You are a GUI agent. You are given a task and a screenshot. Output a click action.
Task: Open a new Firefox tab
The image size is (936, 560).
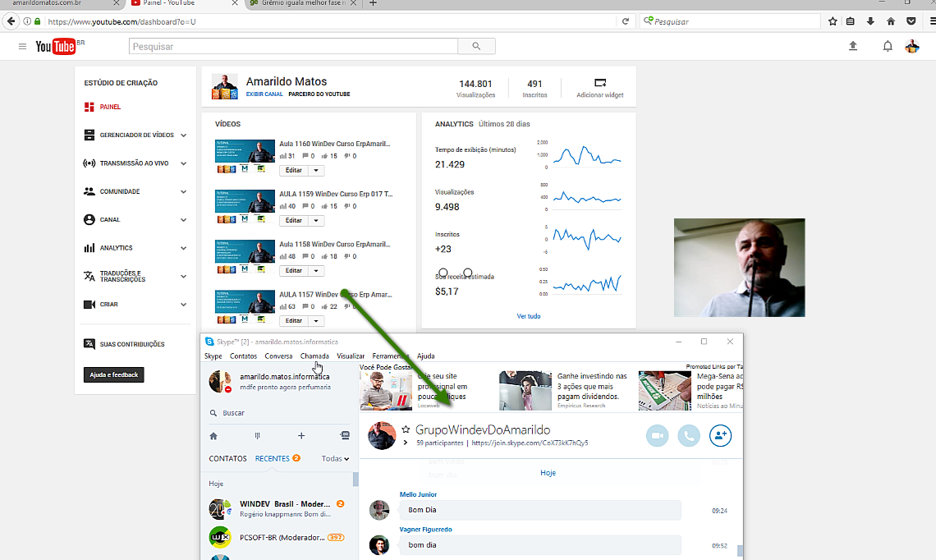pos(373,3)
